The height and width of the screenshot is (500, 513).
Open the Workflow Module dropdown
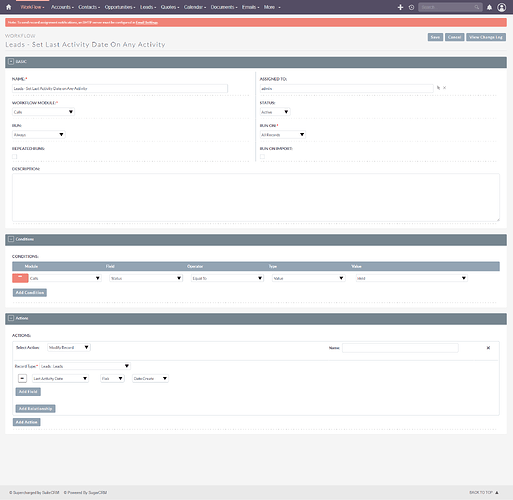coord(43,112)
